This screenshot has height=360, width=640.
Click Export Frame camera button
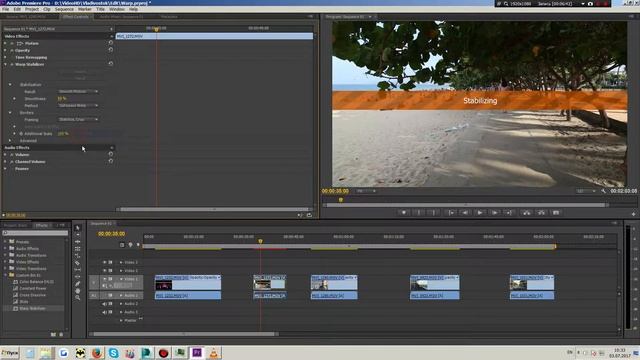(x=556, y=213)
